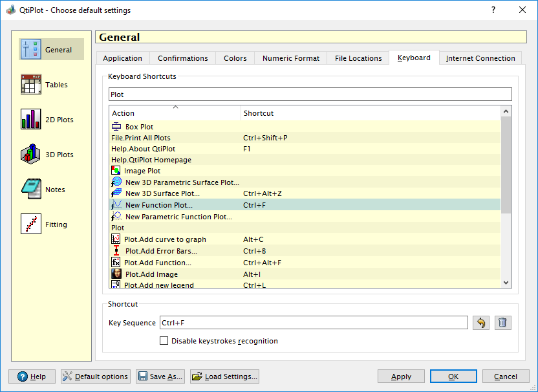Open the 3D Plots settings icon
Screen dimensions: 538x392
click(31, 155)
